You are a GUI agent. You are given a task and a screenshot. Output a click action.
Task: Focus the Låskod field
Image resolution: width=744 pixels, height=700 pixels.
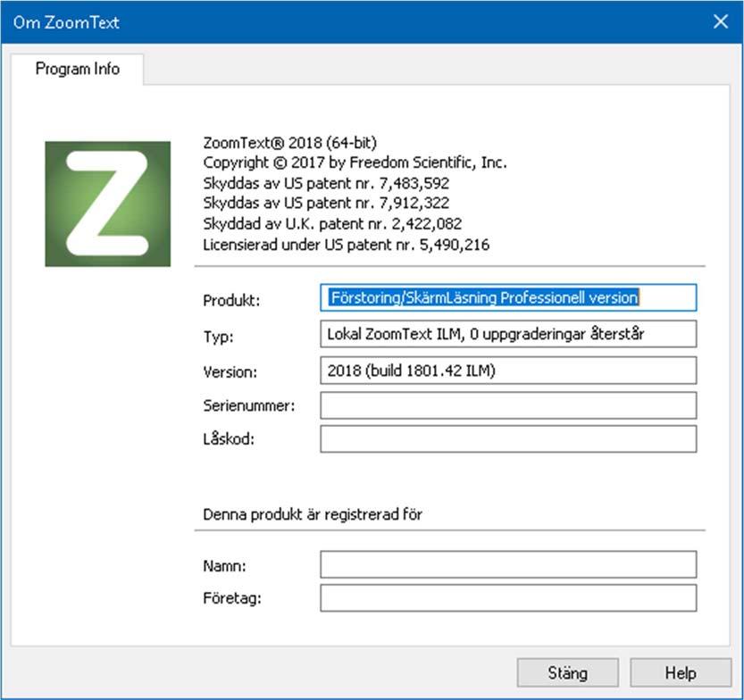tap(508, 439)
